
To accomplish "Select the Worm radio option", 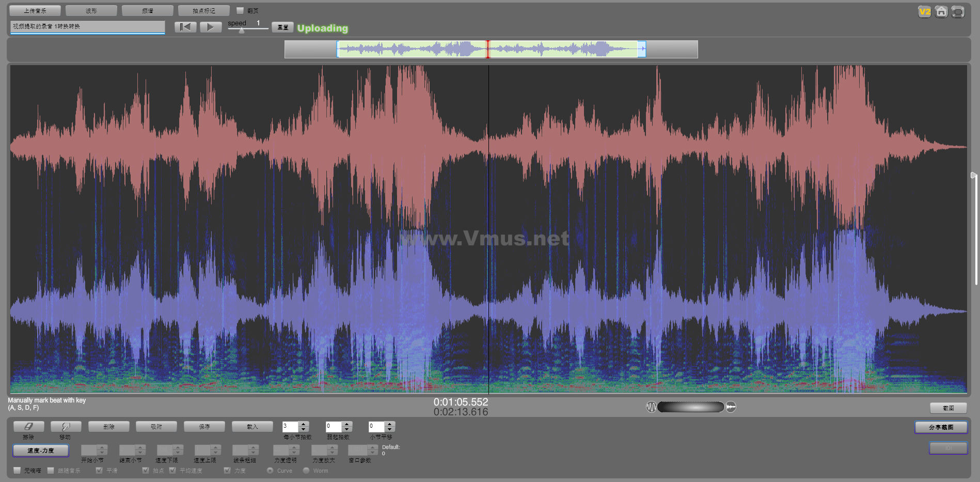I will click(x=306, y=470).
